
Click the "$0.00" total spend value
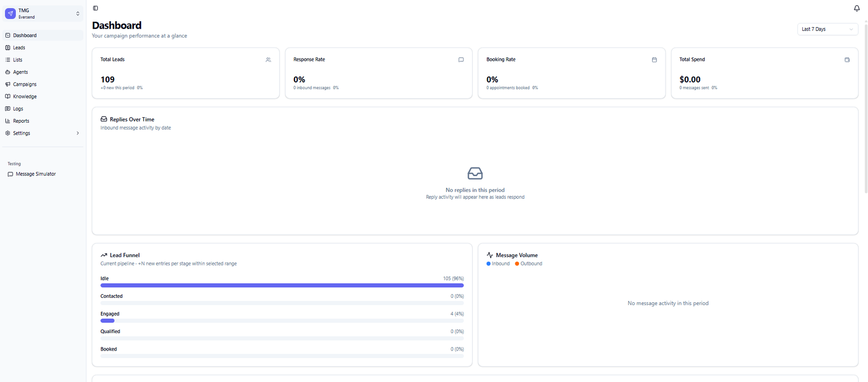(690, 80)
